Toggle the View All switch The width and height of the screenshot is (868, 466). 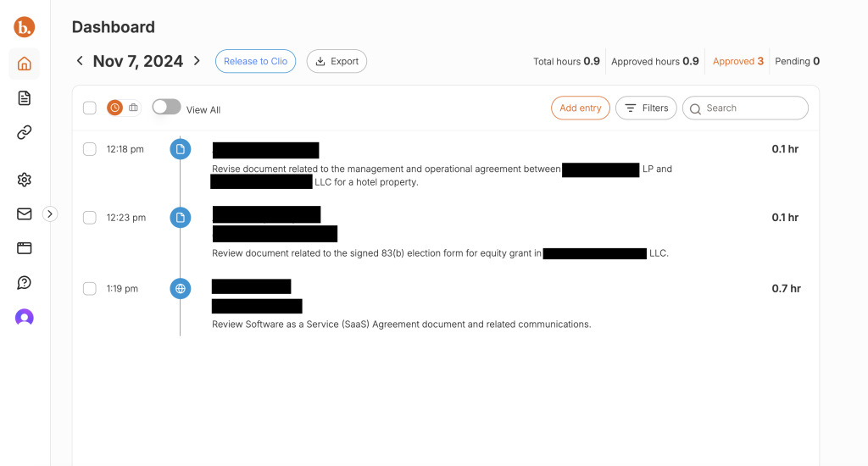coord(166,107)
